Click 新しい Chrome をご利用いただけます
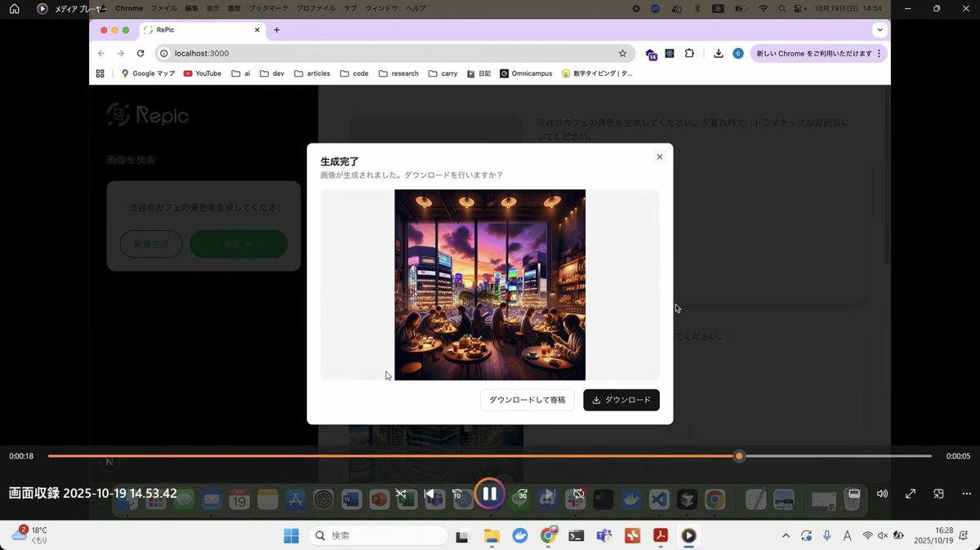 [813, 53]
